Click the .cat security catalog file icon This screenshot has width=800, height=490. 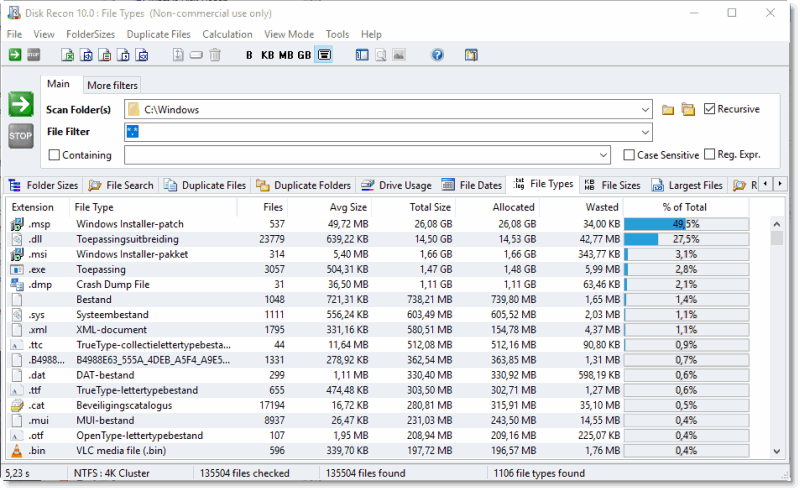click(x=17, y=405)
